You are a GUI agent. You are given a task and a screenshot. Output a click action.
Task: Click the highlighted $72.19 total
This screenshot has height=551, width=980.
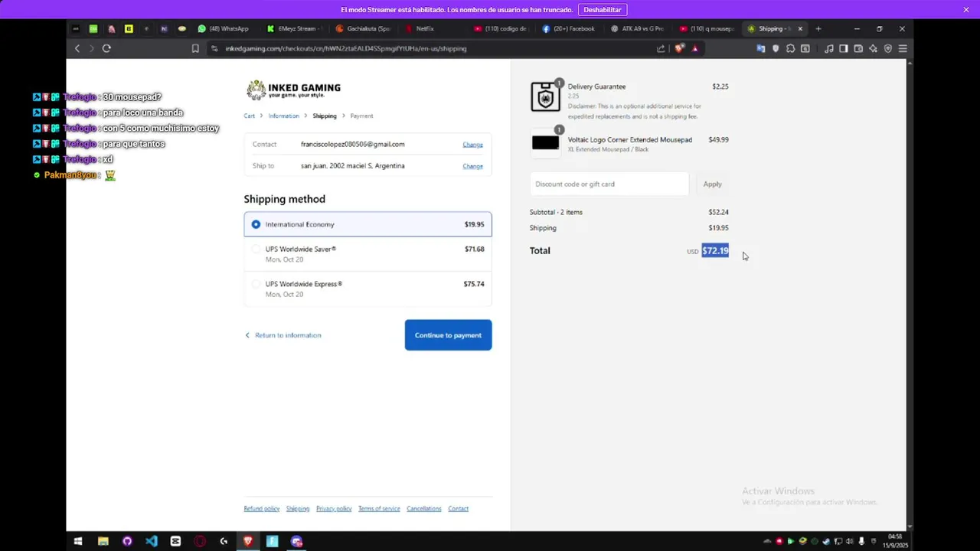(x=715, y=251)
